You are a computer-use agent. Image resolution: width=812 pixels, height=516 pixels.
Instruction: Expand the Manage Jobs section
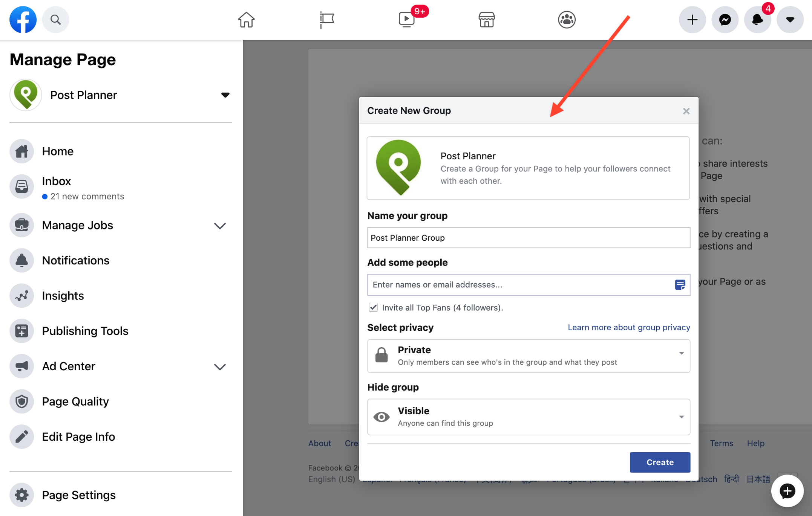pyautogui.click(x=219, y=226)
